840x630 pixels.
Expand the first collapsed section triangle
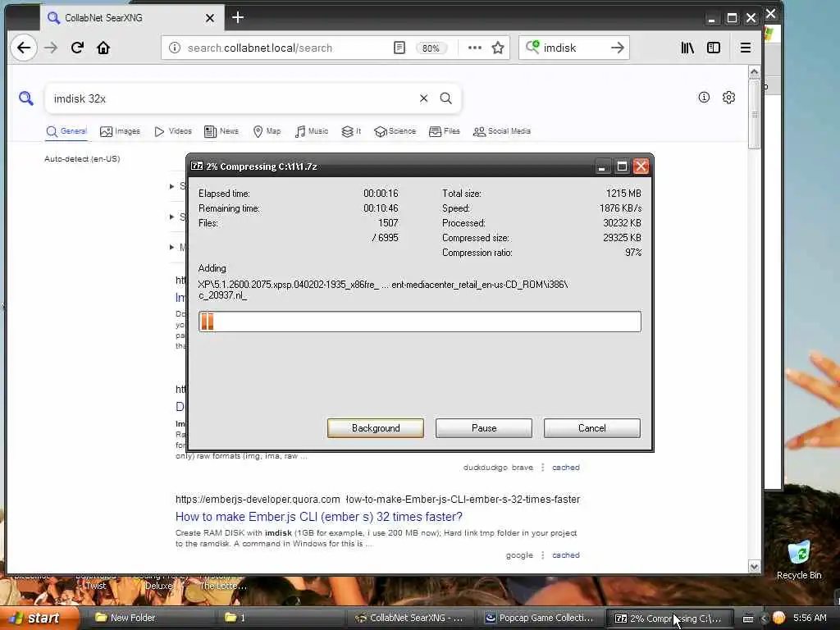pos(171,186)
